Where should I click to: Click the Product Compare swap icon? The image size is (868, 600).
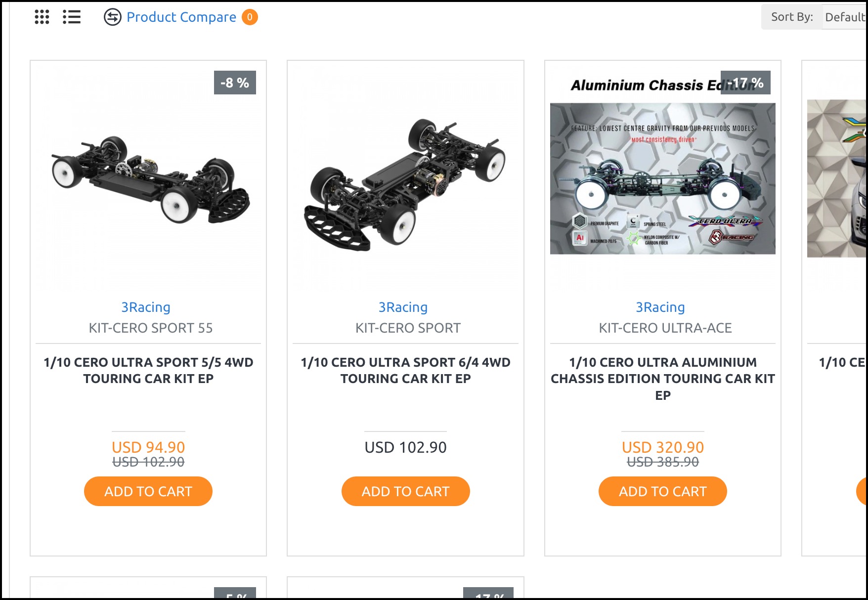point(113,17)
